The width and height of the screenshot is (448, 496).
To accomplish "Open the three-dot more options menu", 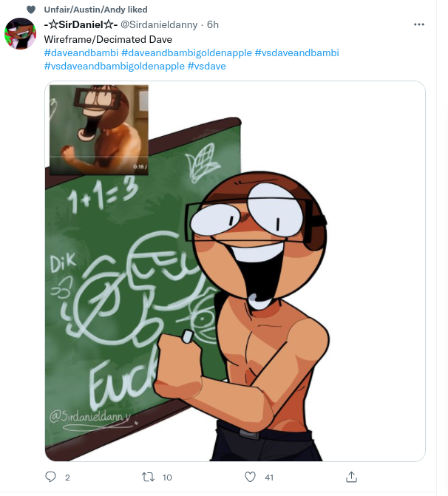I will [419, 24].
